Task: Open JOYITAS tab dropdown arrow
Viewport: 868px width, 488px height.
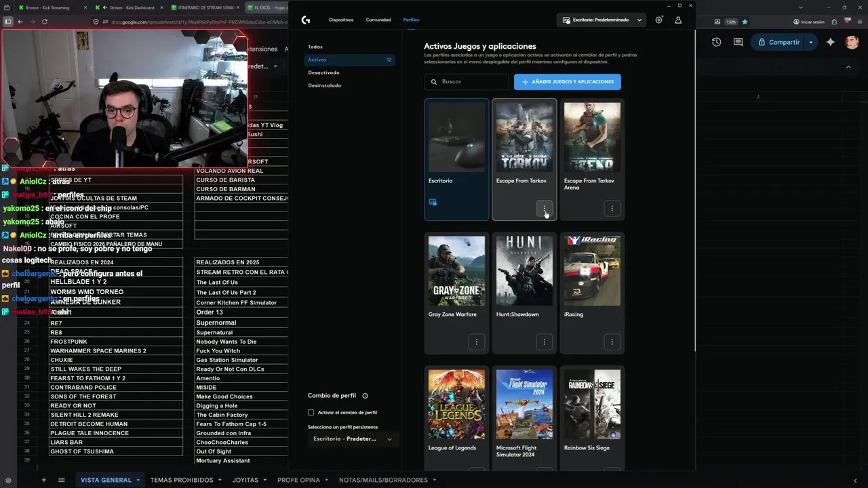Action: click(265, 480)
